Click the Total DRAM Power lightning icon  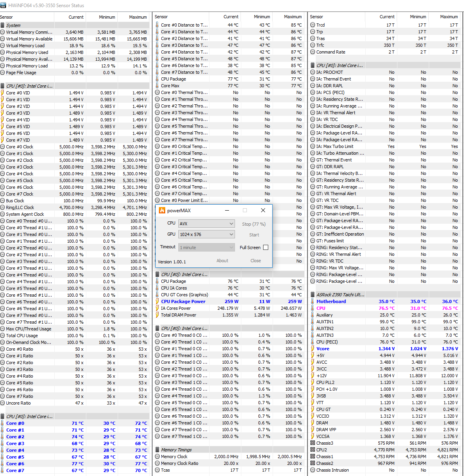pos(158,315)
